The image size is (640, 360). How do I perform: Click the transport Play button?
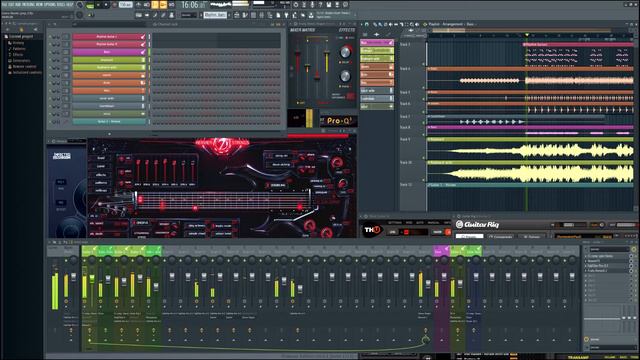[98, 6]
